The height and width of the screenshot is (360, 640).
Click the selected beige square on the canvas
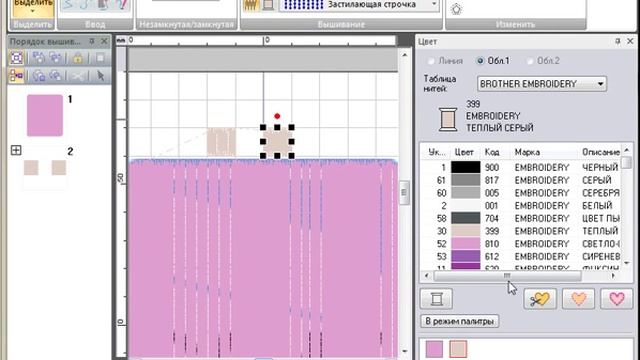pyautogui.click(x=277, y=142)
